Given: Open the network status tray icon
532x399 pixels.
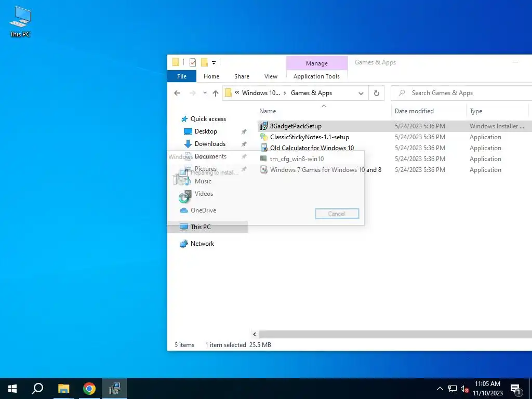Looking at the screenshot, I should coord(453,389).
